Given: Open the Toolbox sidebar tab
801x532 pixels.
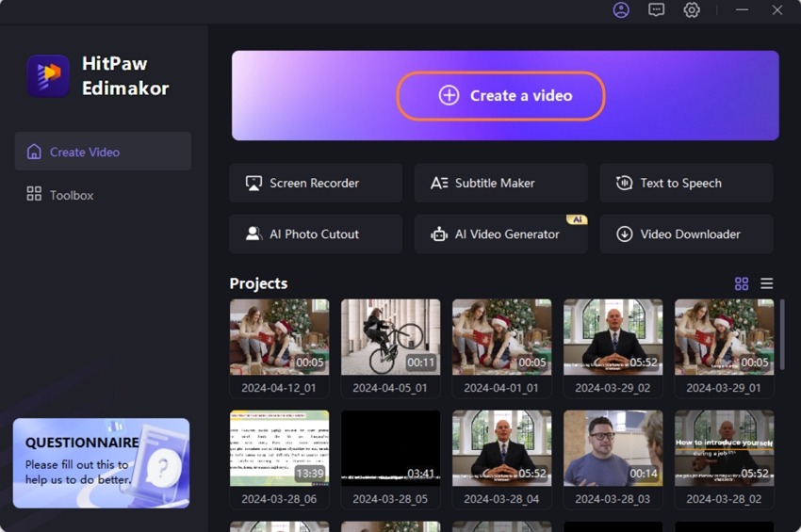Looking at the screenshot, I should 103,195.
